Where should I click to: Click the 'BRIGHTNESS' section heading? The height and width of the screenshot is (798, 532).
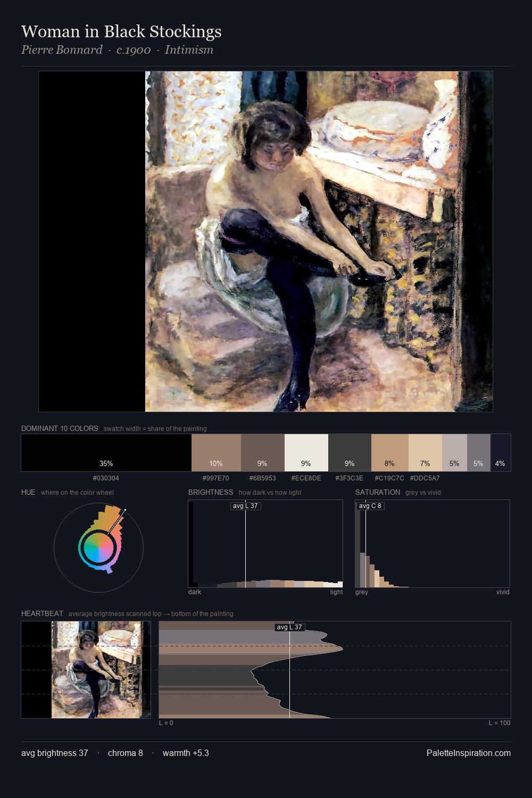pyautogui.click(x=211, y=492)
